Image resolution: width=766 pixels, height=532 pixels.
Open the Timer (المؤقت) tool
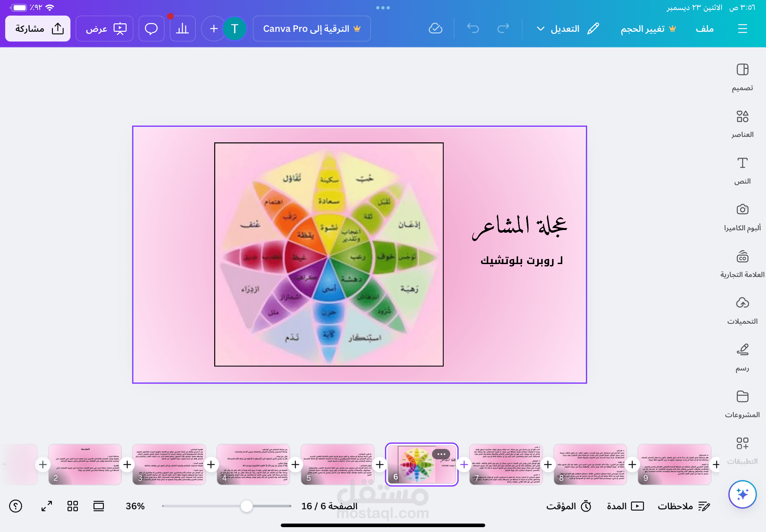[x=568, y=506]
